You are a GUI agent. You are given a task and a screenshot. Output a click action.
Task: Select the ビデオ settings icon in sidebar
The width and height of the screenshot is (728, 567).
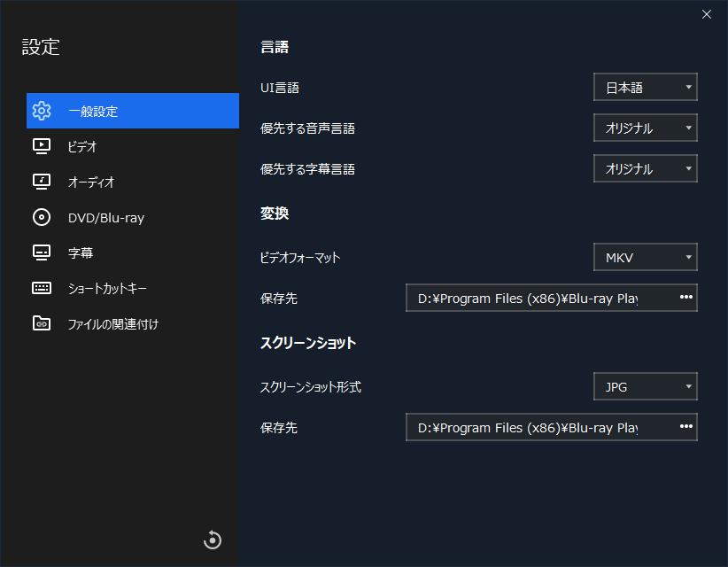coord(42,146)
